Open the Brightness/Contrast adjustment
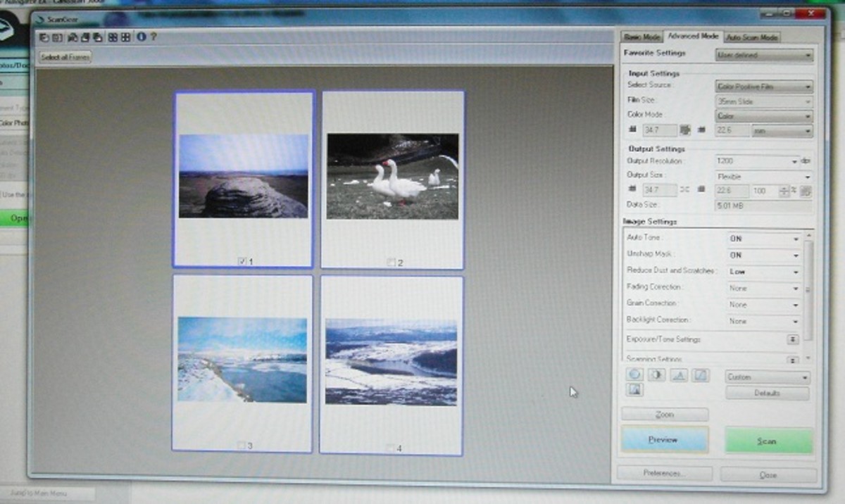Viewport: 845px width, 504px height. 656,374
